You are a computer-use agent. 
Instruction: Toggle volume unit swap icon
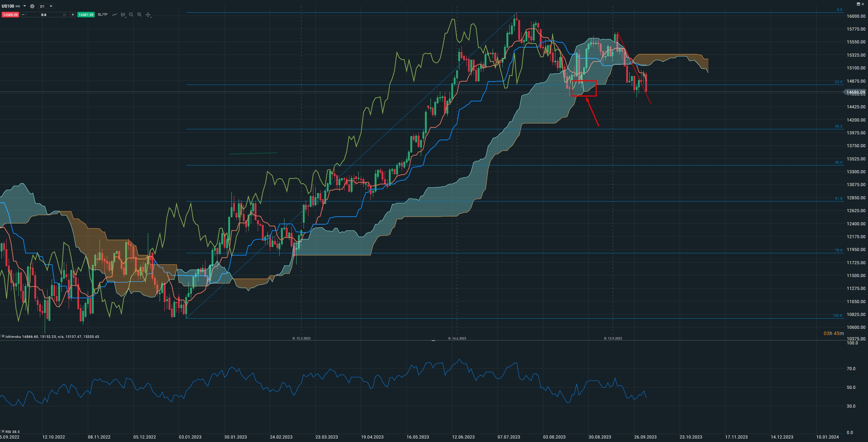pyautogui.click(x=65, y=15)
